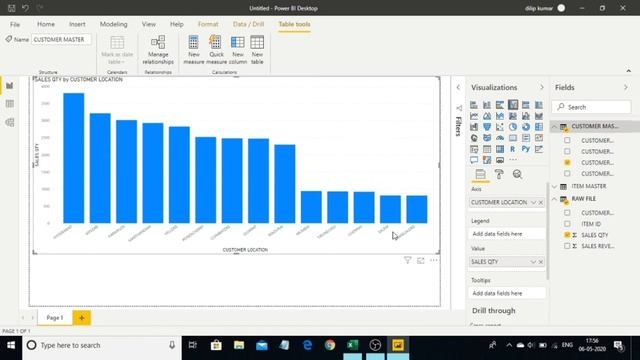Select the donut chart visual
This screenshot has width=640, height=360.
(526, 127)
